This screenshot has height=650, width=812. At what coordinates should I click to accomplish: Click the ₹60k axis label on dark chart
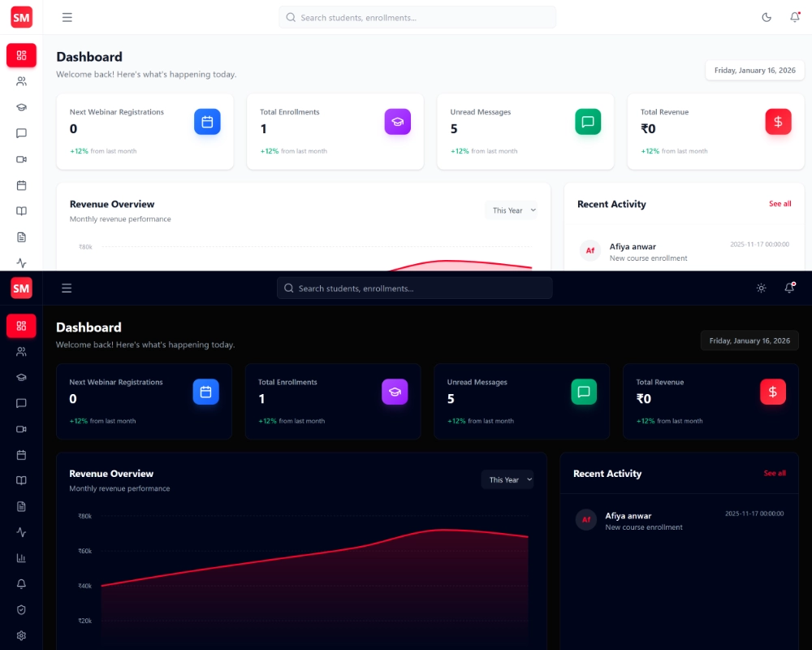click(x=85, y=551)
